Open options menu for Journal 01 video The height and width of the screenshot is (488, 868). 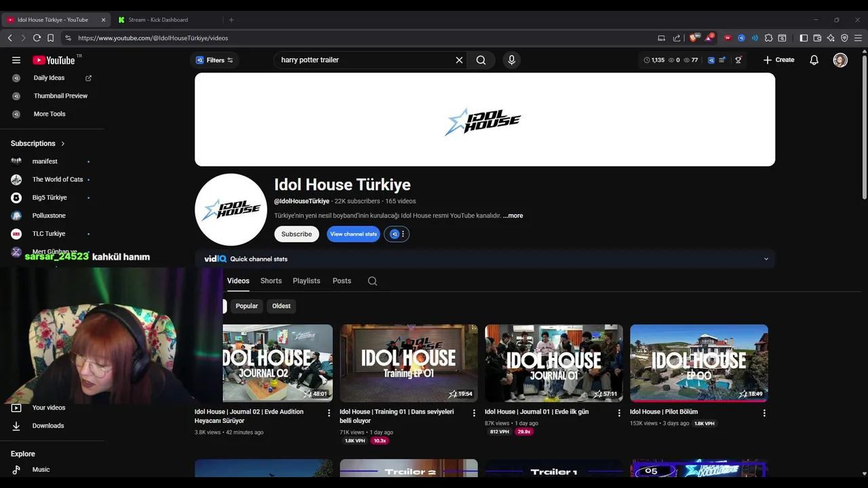point(619,413)
